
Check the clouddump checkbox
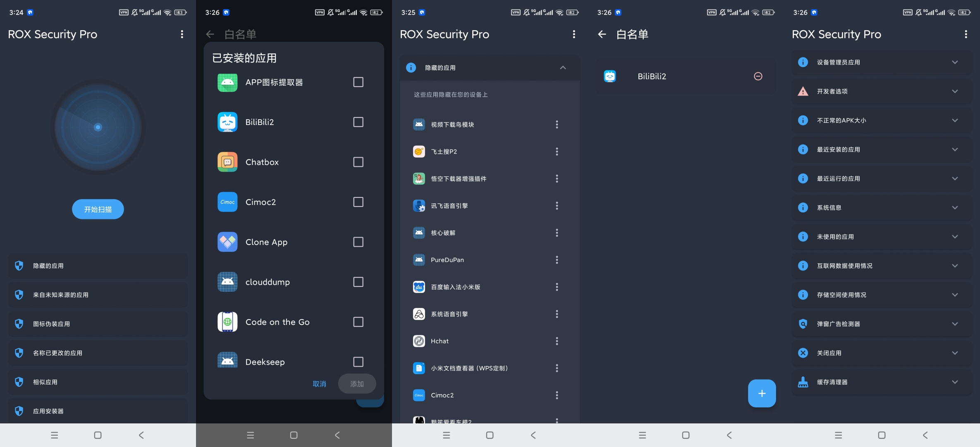358,282
